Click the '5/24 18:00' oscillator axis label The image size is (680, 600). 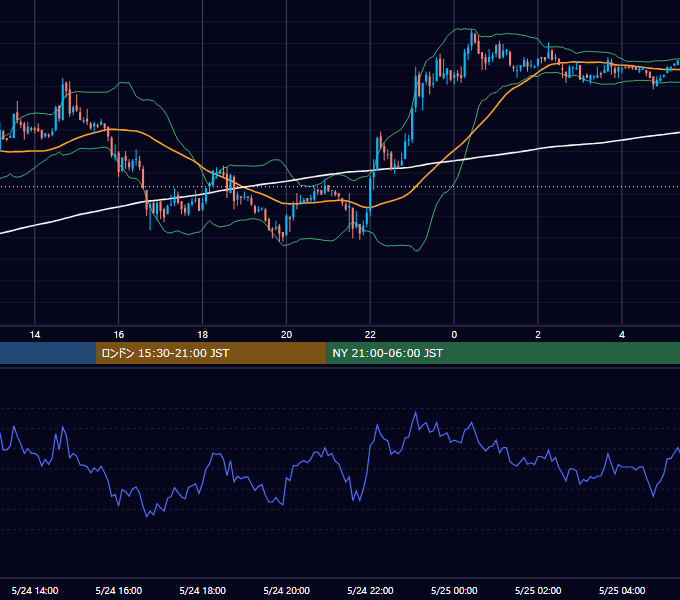click(203, 590)
